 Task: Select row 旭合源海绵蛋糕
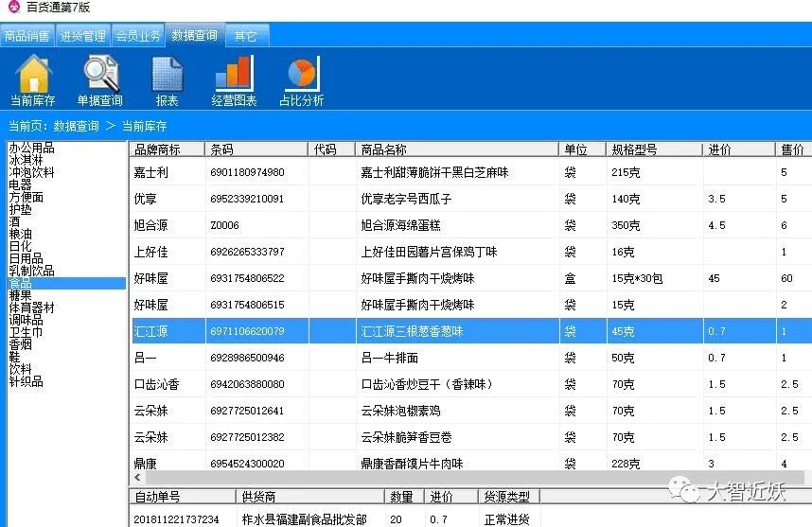click(471, 225)
